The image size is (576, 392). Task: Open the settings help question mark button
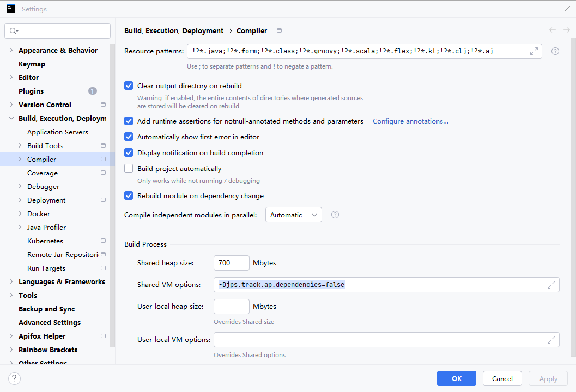click(14, 378)
